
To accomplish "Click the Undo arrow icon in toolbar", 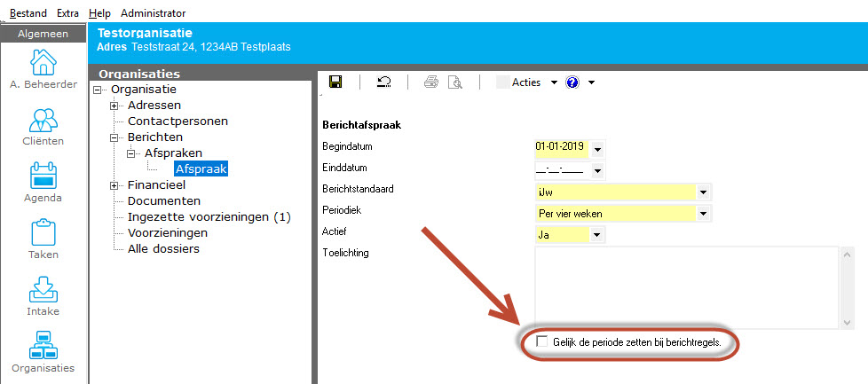I will [384, 82].
